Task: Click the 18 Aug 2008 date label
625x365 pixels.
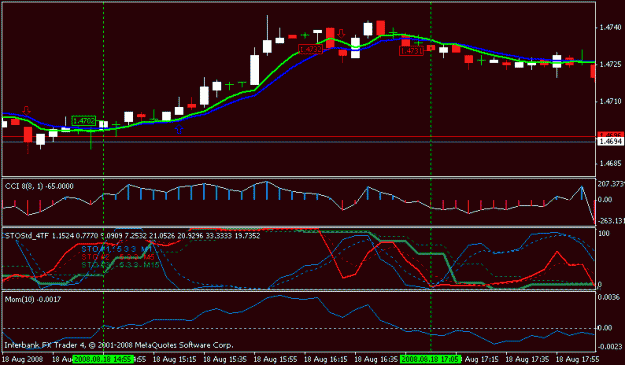Action: point(22,359)
